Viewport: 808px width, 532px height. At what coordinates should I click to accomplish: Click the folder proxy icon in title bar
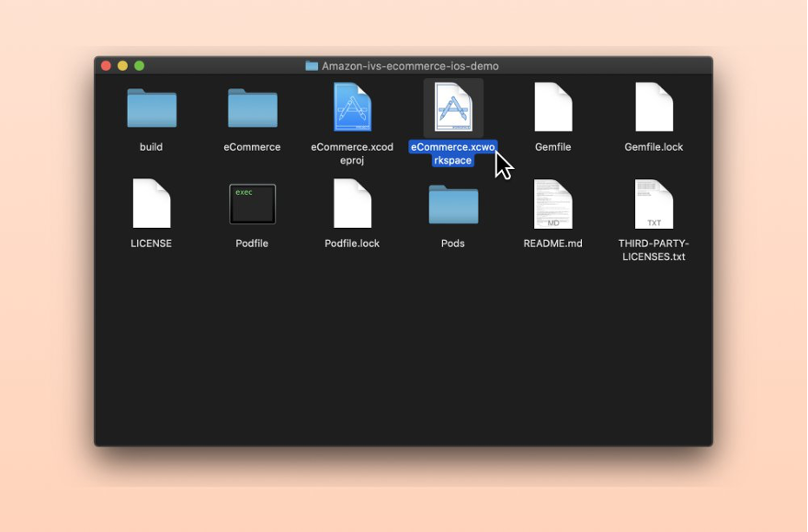pyautogui.click(x=312, y=66)
